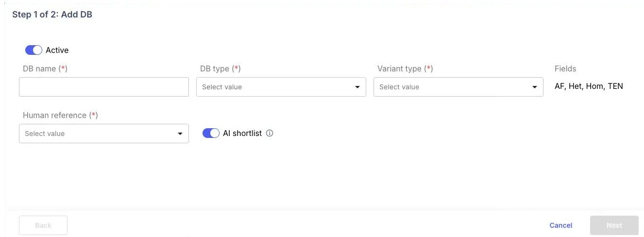Click the DB name text field
644x237 pixels.
103,87
